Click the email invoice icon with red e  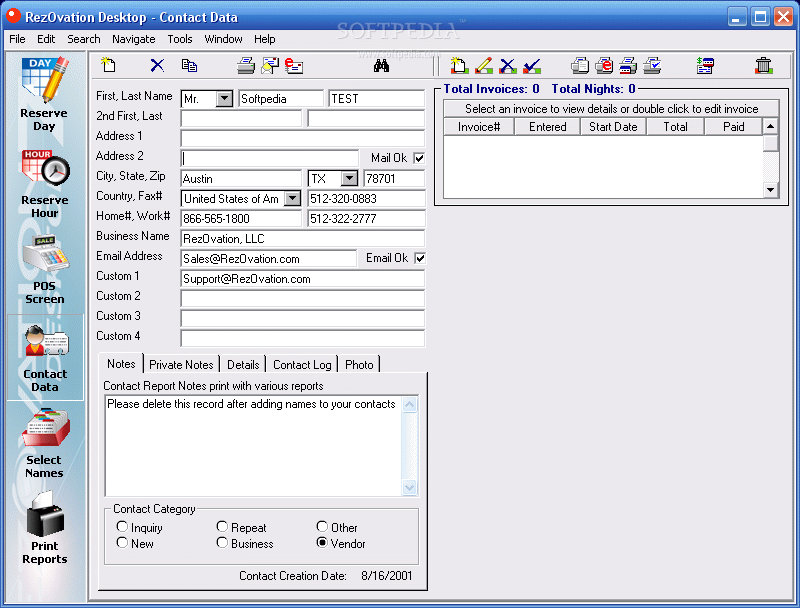tap(604, 65)
